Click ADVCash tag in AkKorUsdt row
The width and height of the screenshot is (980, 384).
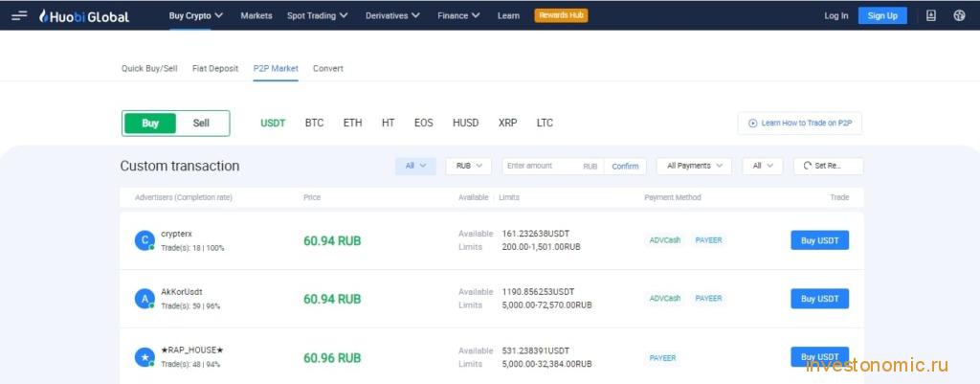click(x=665, y=299)
